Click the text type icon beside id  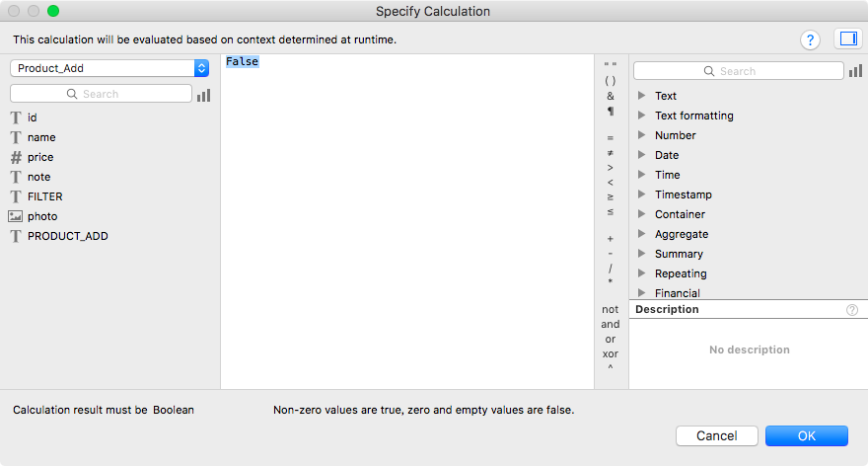pyautogui.click(x=16, y=117)
